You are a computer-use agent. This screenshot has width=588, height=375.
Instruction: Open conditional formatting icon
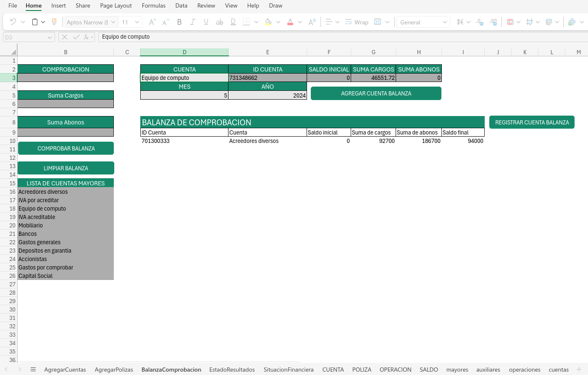[x=510, y=22]
